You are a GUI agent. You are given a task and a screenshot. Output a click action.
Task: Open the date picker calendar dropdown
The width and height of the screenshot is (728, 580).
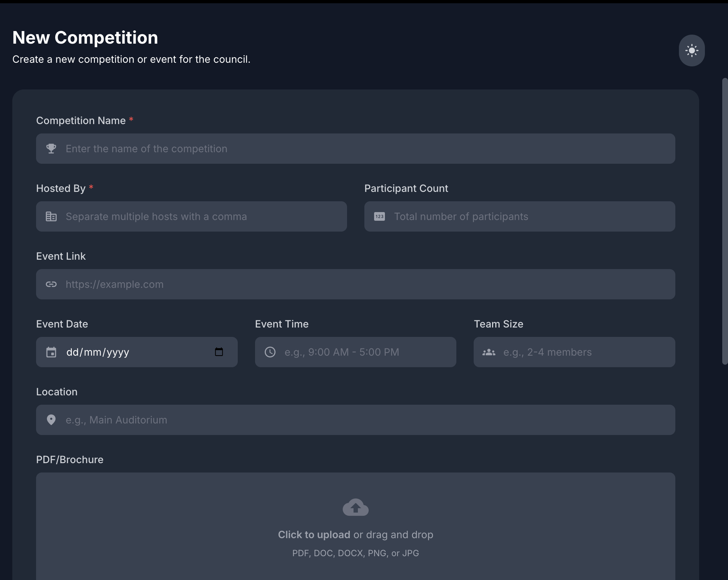click(x=219, y=352)
